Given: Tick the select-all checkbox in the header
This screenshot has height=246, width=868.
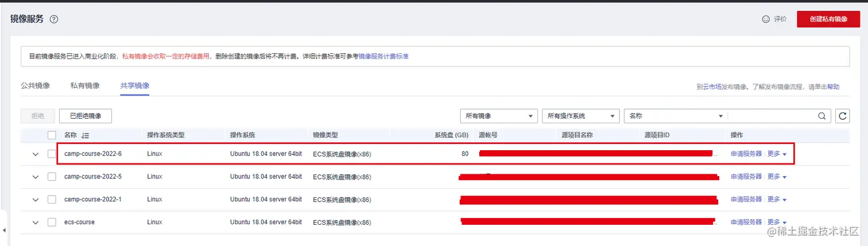Looking at the screenshot, I should (52, 135).
